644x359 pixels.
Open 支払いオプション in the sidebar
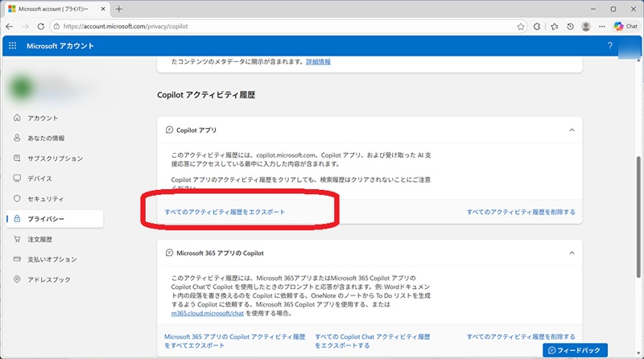(55, 259)
